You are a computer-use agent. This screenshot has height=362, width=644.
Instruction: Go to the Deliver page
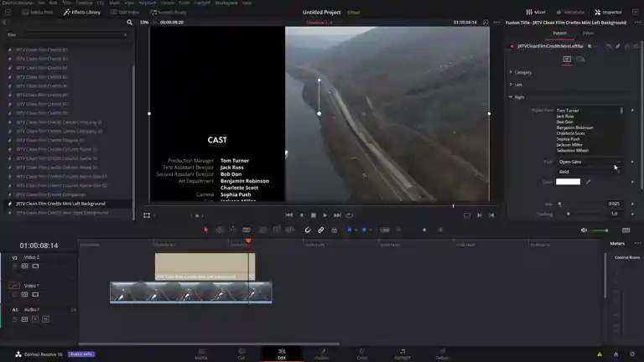(x=443, y=354)
